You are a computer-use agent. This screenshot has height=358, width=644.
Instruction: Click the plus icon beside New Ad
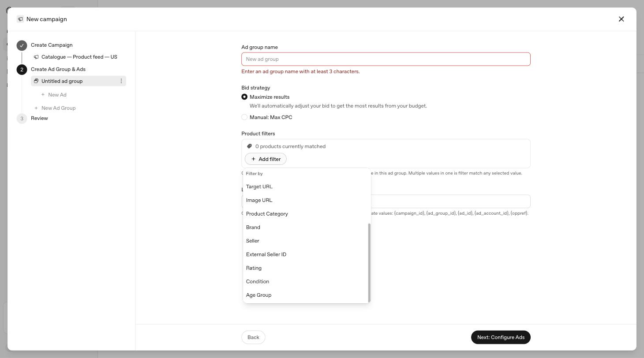coord(43,95)
